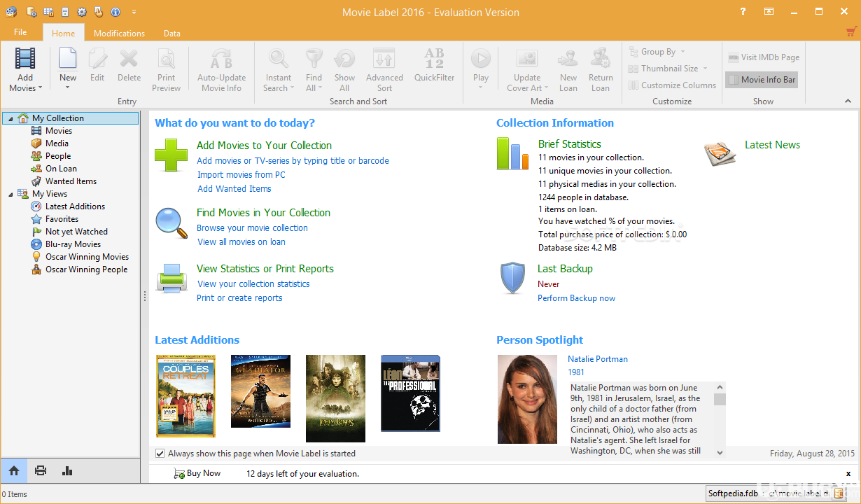Click the green plus Add Movies icon
This screenshot has width=861, height=504.
tap(171, 155)
